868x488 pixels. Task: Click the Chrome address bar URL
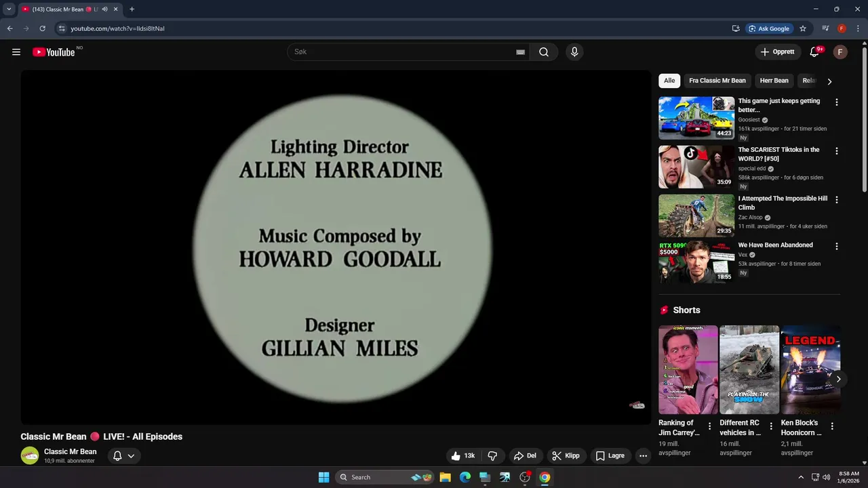click(118, 28)
